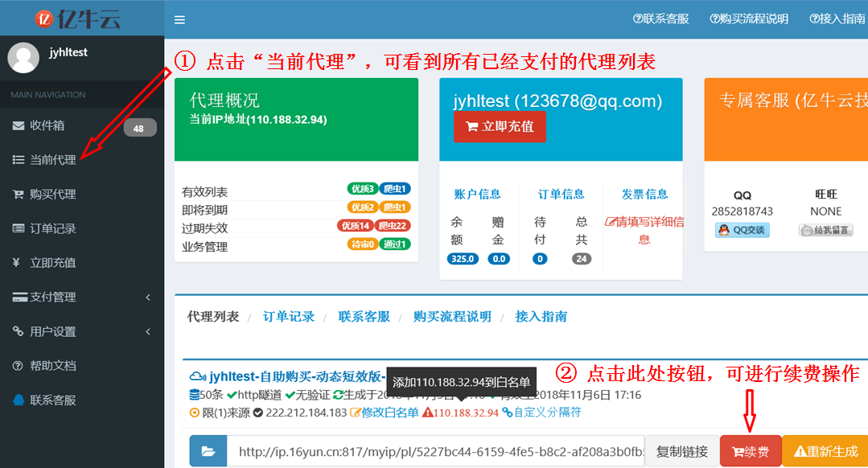Click the jyhltest user avatar

[x=23, y=58]
